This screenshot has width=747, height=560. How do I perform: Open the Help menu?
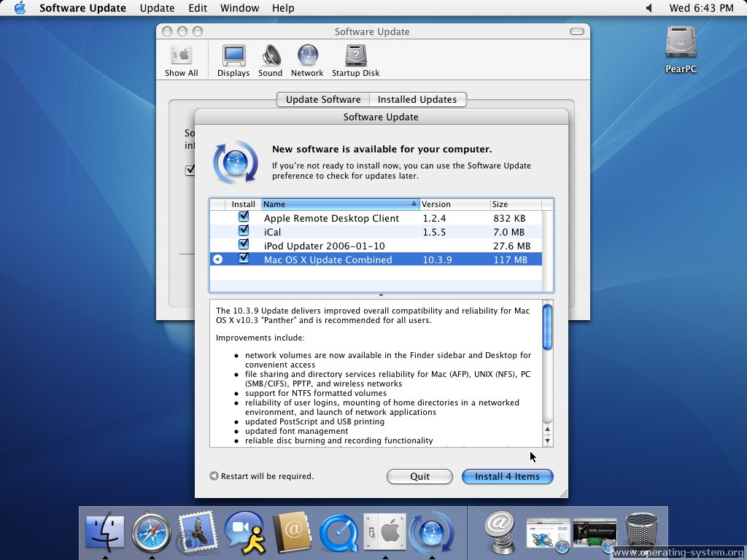coord(283,8)
